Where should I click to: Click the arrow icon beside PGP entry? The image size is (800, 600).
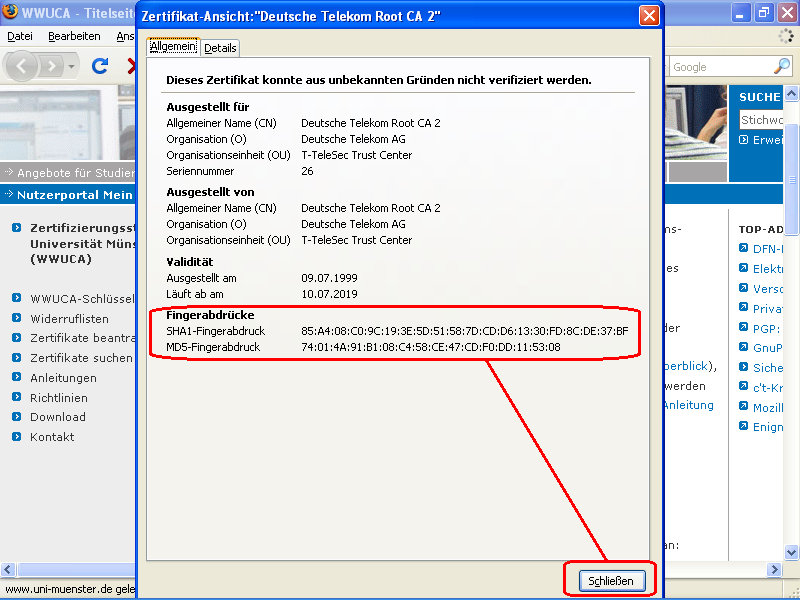tap(743, 328)
